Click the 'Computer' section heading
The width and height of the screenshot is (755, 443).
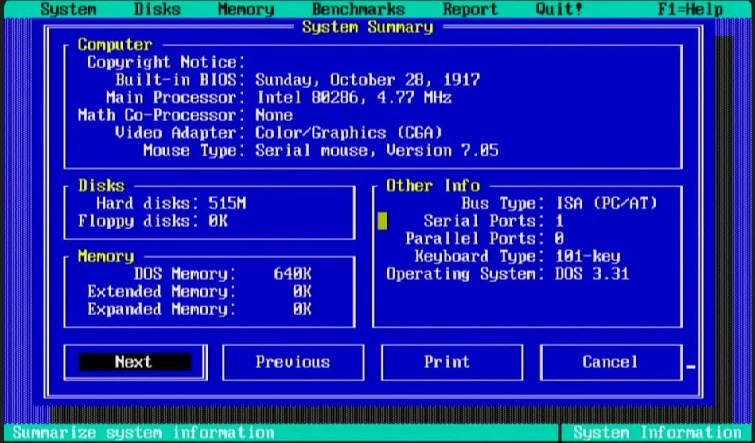[x=115, y=45]
